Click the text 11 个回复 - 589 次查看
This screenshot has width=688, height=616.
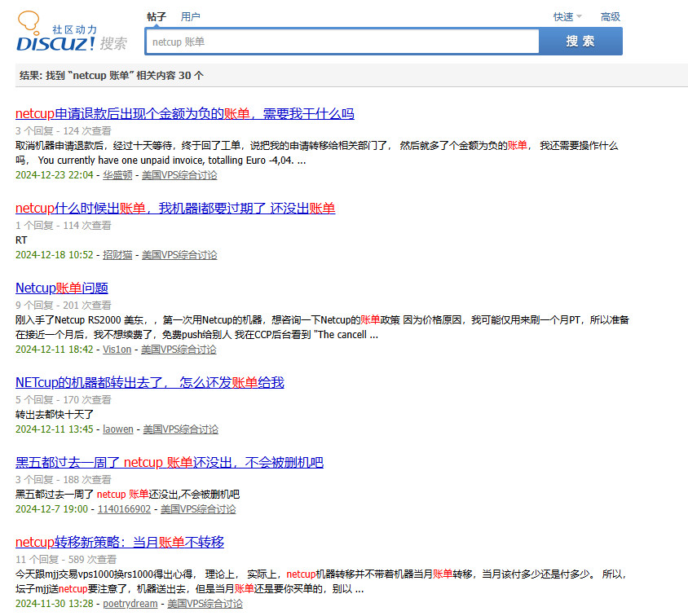click(x=66, y=560)
